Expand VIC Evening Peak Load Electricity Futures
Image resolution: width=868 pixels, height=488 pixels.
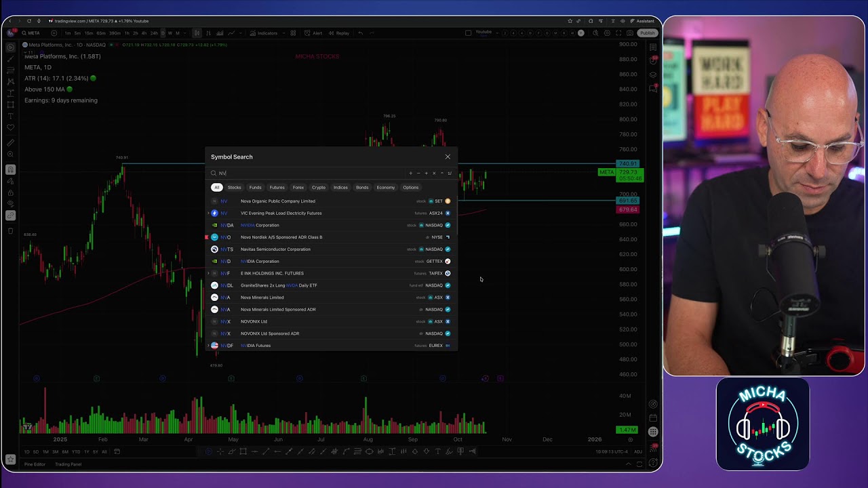(x=208, y=213)
